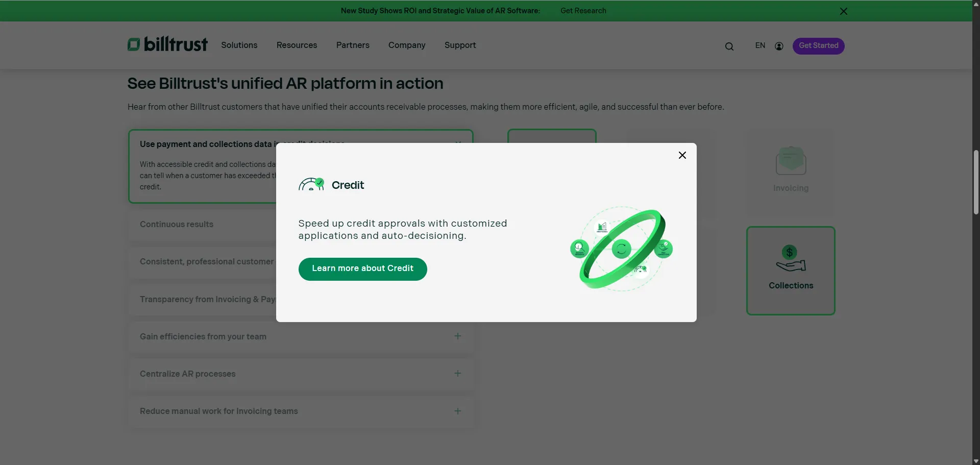
Task: Click the Invoicing envelope icon
Action: [x=791, y=160]
